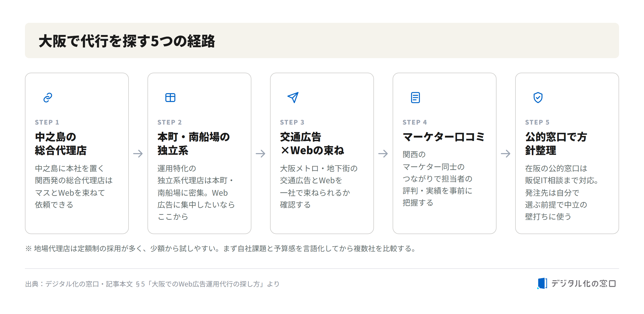The height and width of the screenshot is (314, 644).
Task: Click the title 大阪で代行を探す5つの経路
Action: pyautogui.click(x=127, y=41)
